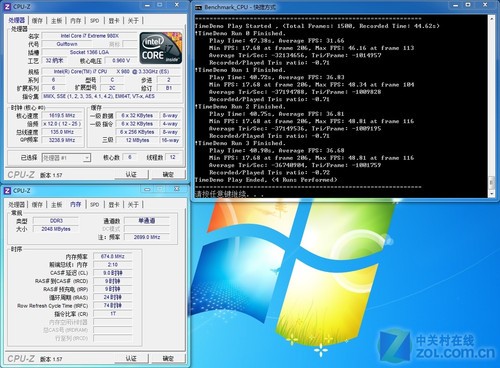This screenshot has height=368, width=500.
Task: Click the Benchmark_CPU console window icon
Action: point(199,7)
